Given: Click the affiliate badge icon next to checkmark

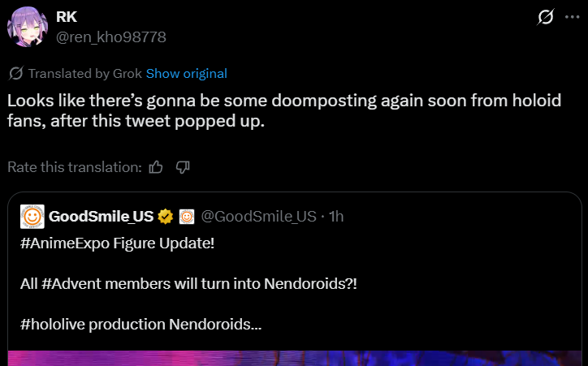Looking at the screenshot, I should point(187,217).
